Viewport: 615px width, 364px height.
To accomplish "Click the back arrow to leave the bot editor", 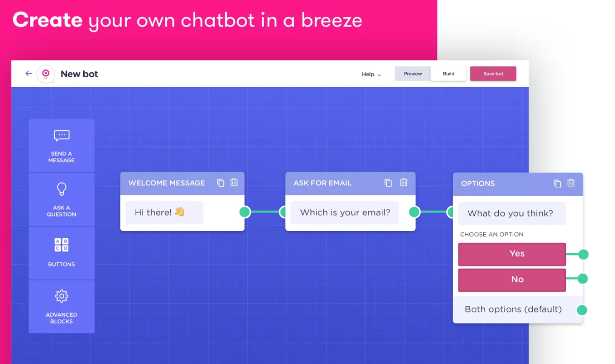I will click(28, 73).
